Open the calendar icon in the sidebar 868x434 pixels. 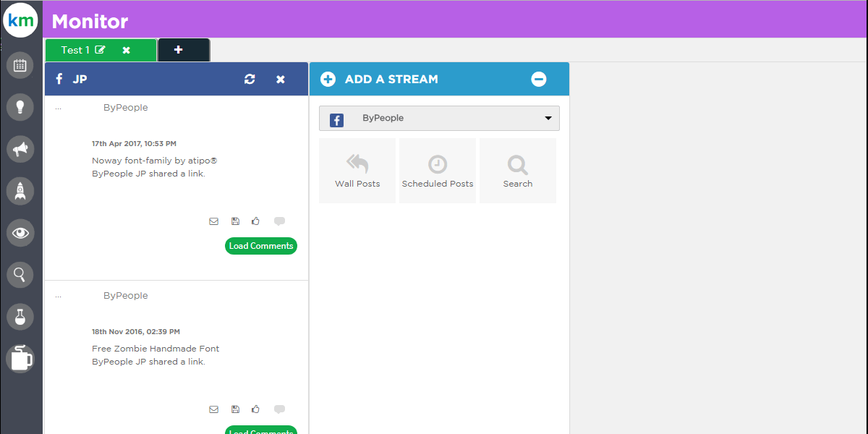(x=20, y=65)
